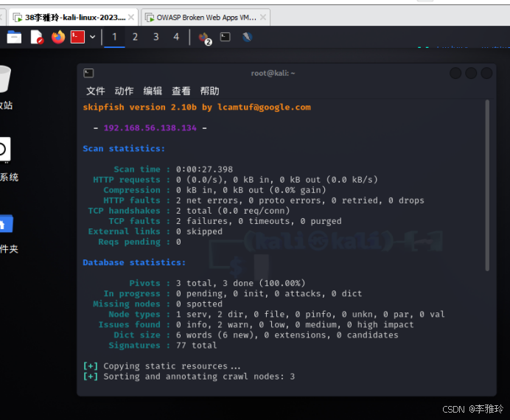This screenshot has height=420, width=510.
Task: Select the Firefox taskbar item with badge 2
Action: [x=205, y=38]
